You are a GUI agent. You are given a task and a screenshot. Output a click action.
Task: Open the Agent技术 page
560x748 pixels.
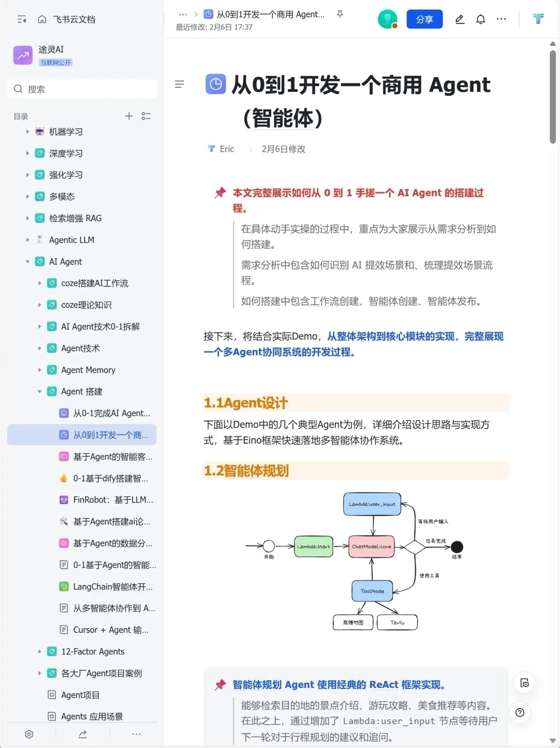click(80, 348)
